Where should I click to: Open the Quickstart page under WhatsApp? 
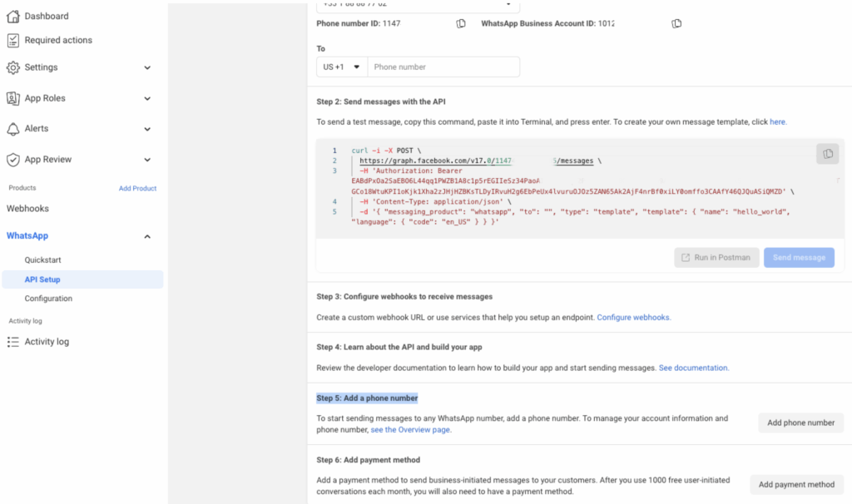click(43, 260)
